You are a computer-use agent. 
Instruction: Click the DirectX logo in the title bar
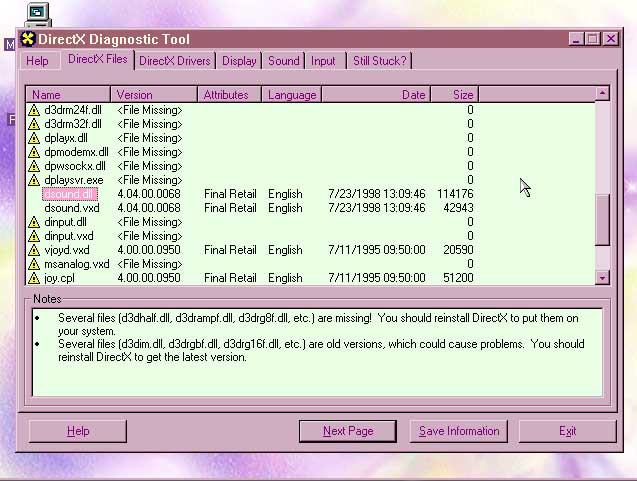[28, 39]
